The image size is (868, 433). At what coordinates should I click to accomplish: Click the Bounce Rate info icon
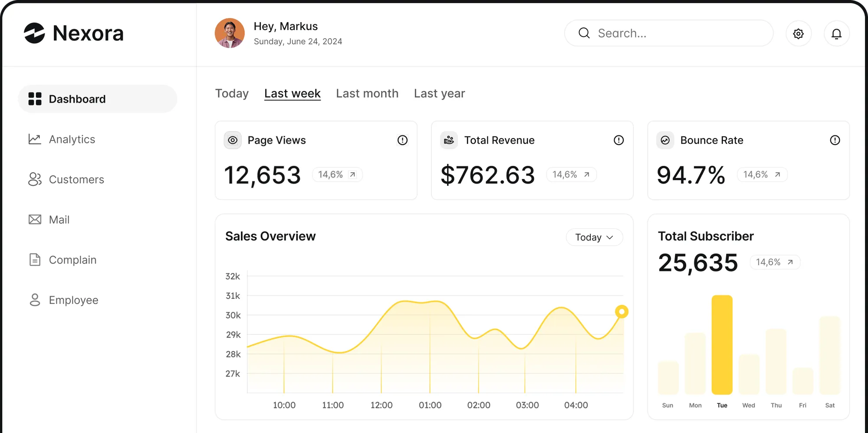coord(835,140)
